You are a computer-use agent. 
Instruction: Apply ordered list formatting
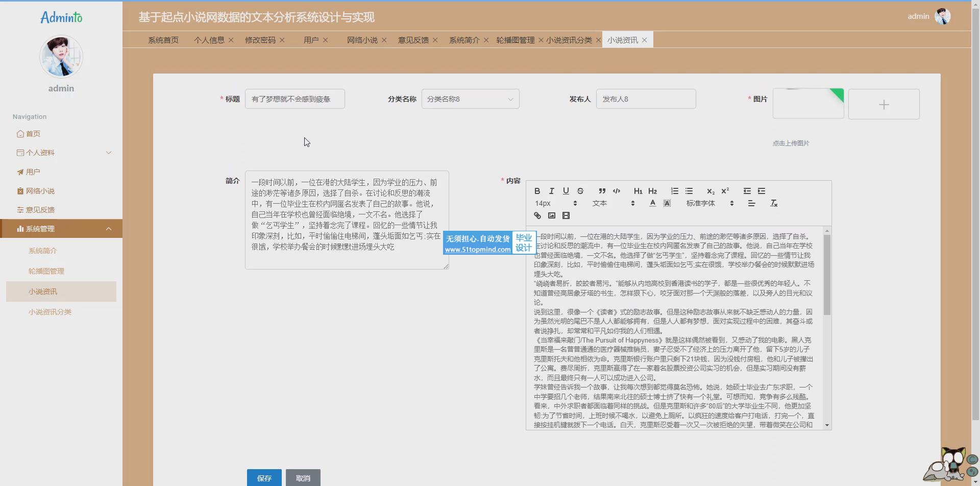click(674, 191)
